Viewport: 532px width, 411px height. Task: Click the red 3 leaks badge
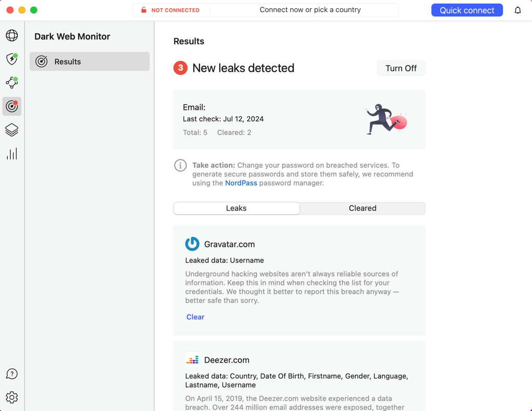point(180,68)
